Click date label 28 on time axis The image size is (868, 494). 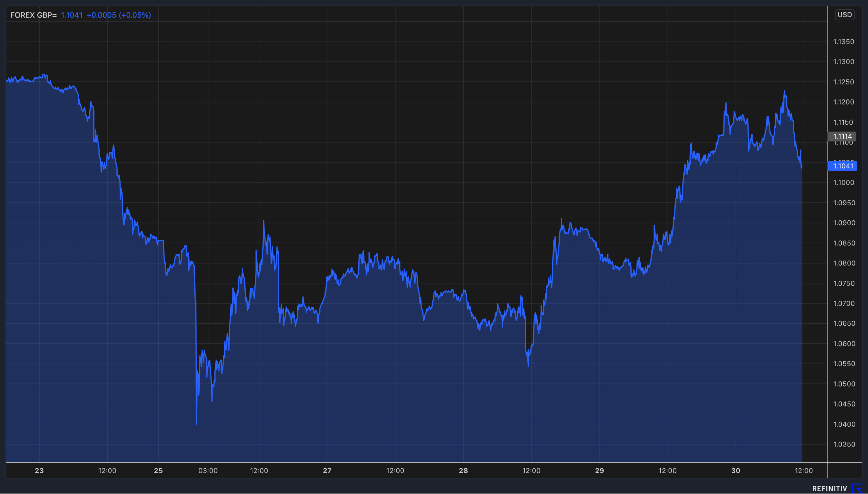[x=463, y=471]
